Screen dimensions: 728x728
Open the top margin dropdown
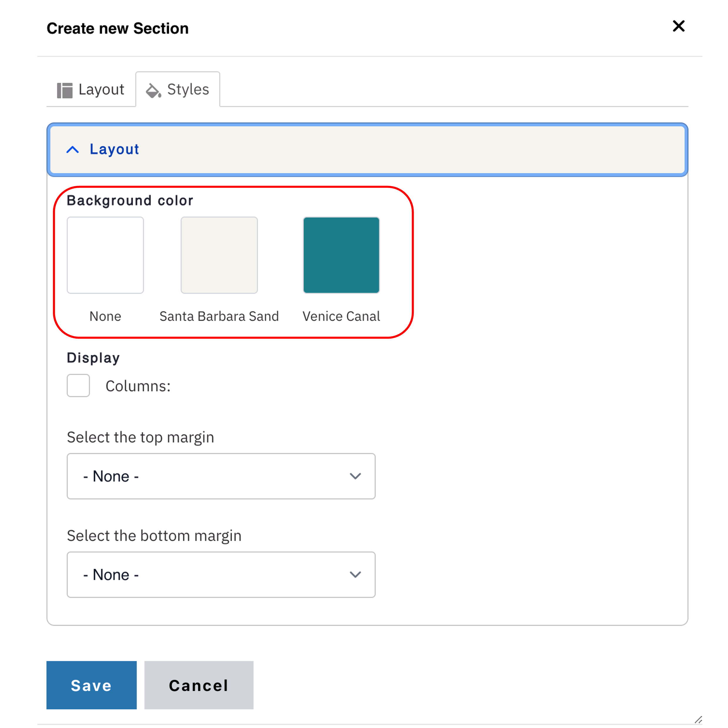pos(221,476)
